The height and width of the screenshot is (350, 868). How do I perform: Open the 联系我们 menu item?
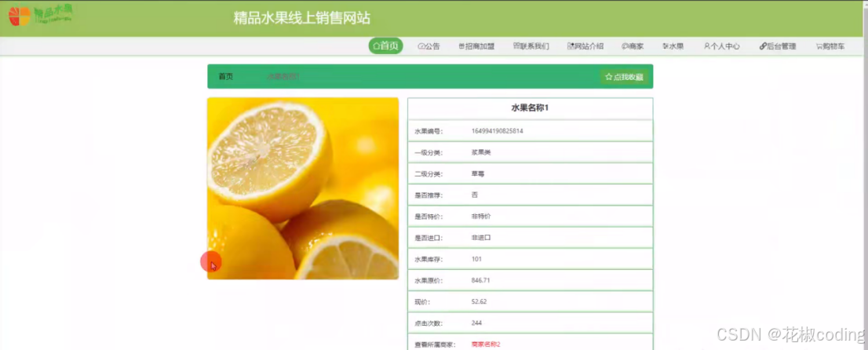[531, 46]
